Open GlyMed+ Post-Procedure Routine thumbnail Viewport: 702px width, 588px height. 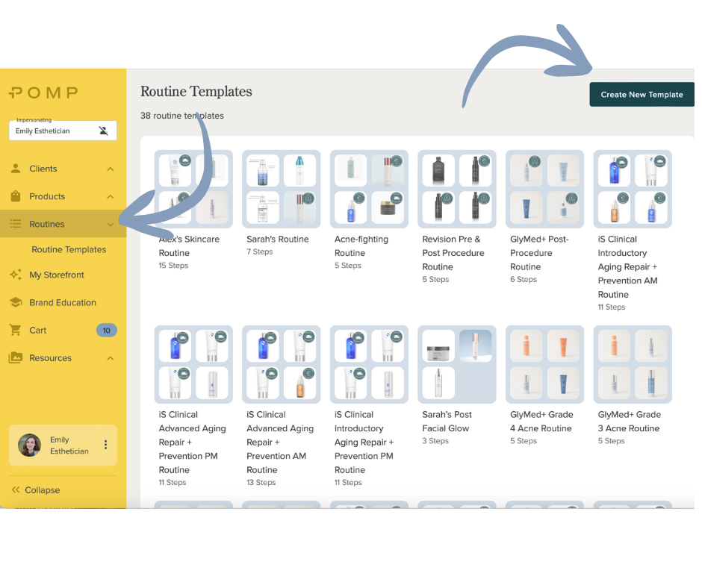[x=544, y=189]
